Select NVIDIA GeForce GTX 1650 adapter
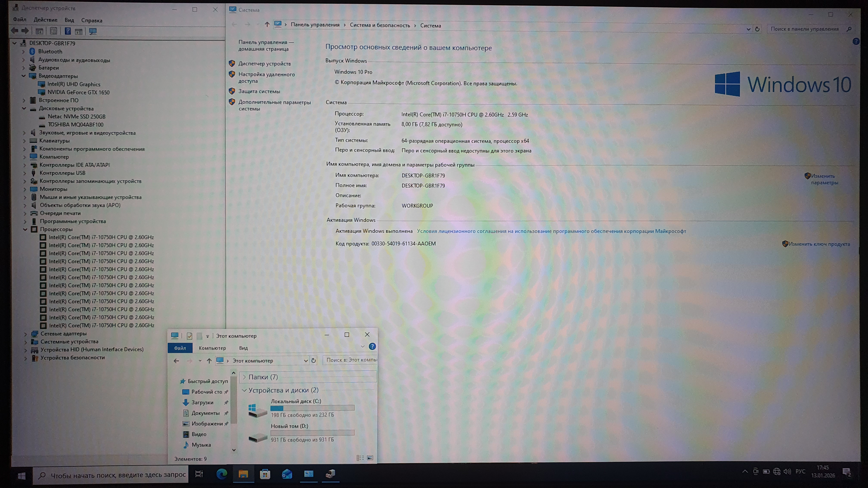Image resolution: width=868 pixels, height=488 pixels. click(78, 92)
